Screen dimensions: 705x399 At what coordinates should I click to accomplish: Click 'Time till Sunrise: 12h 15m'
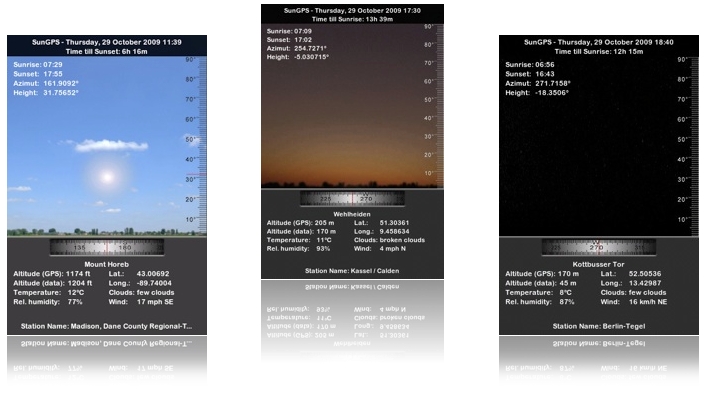coord(598,52)
